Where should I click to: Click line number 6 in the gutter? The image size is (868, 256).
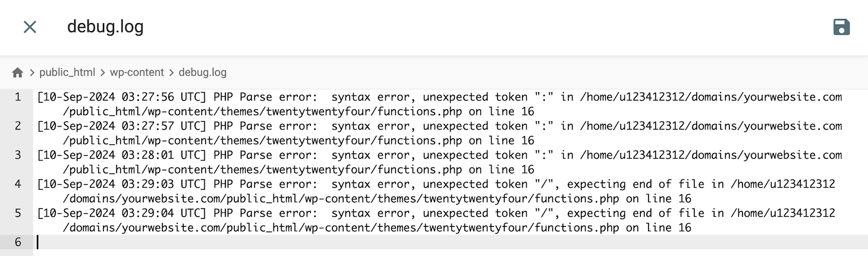tap(18, 242)
